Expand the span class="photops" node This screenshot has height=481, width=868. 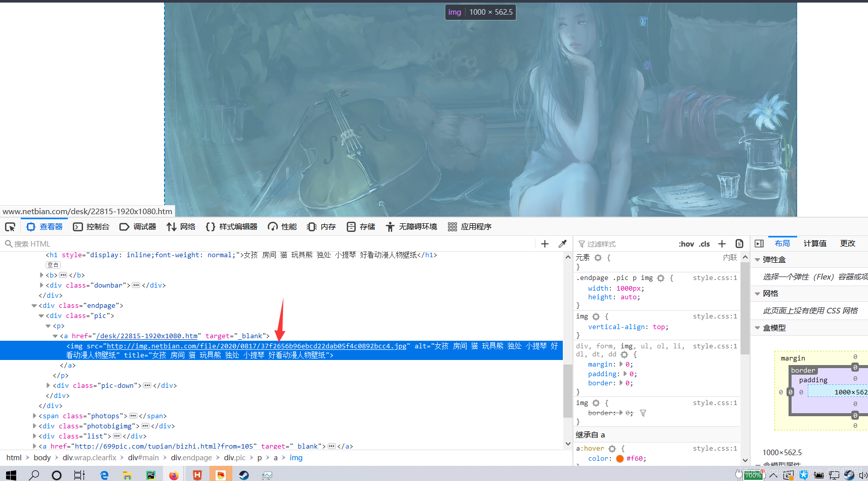click(x=34, y=416)
